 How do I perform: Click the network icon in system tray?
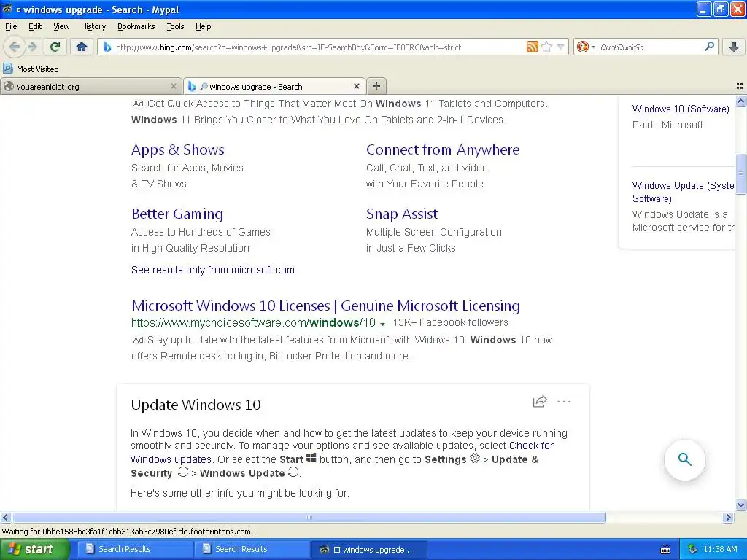pos(692,550)
